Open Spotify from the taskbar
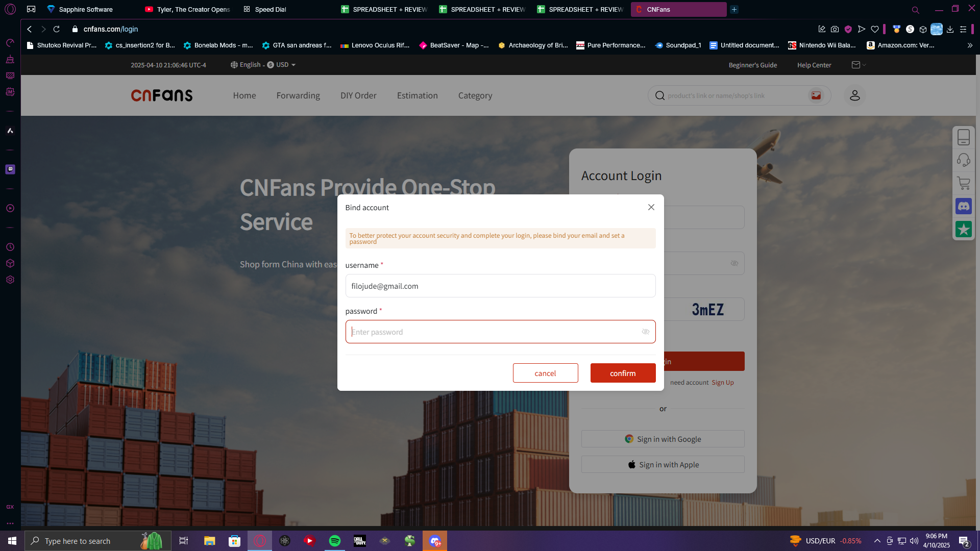980x551 pixels. click(x=335, y=541)
